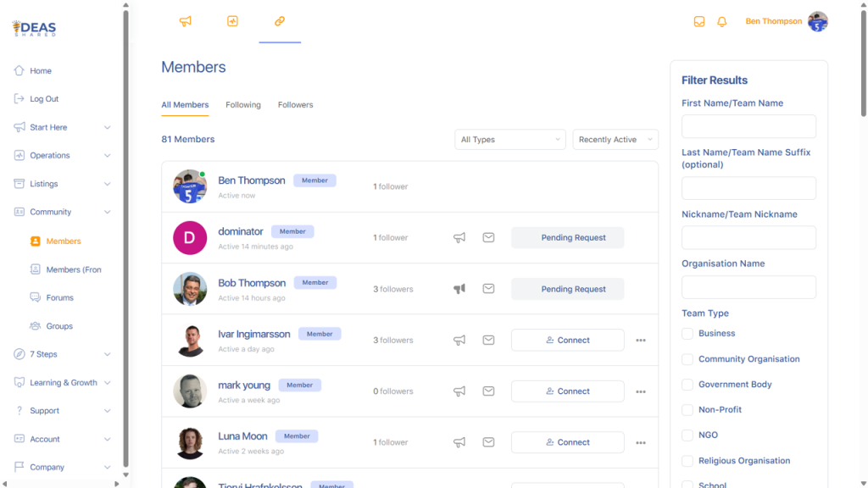Click the megaphone icon in Luna Moon row
Image resolution: width=868 pixels, height=488 pixels.
point(459,442)
